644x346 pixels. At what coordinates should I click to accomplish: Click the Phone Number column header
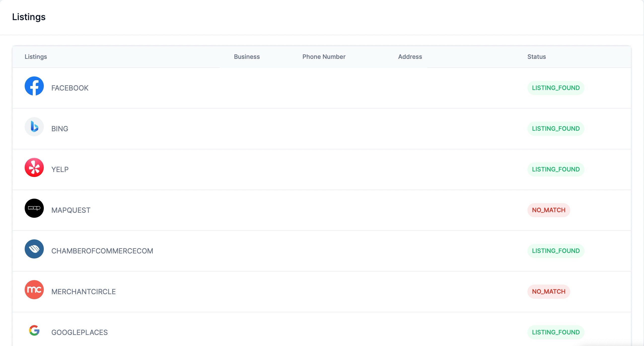pos(324,57)
